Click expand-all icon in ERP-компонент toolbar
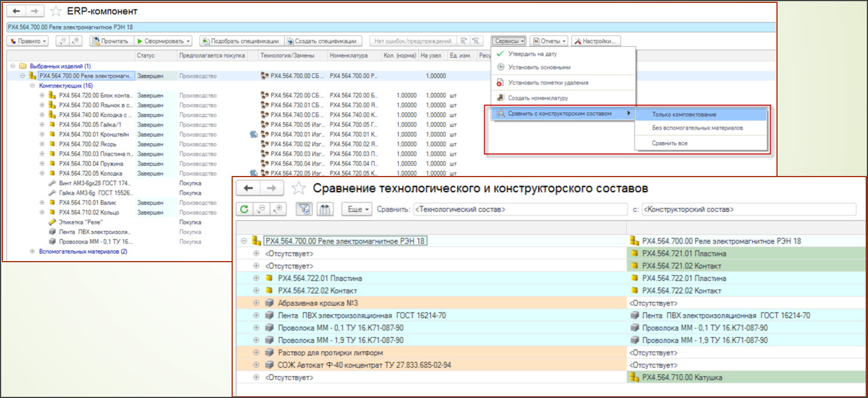Viewport: 868px width, 398px height. coord(76,41)
